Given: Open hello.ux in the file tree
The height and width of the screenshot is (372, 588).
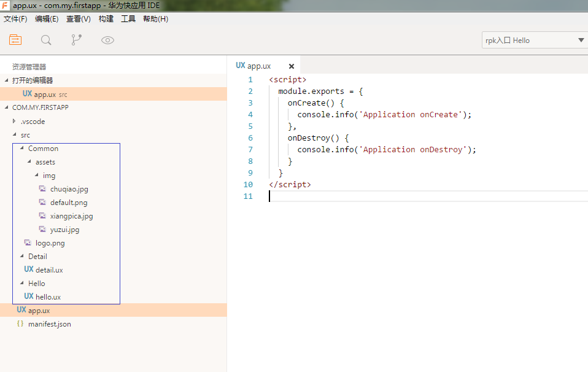Looking at the screenshot, I should pos(48,297).
